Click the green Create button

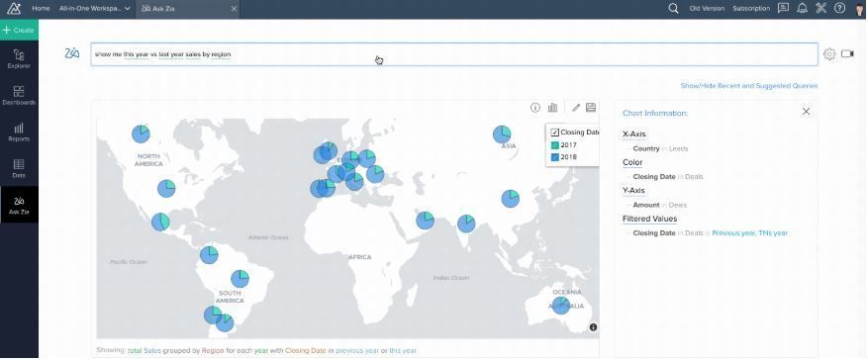click(x=19, y=30)
